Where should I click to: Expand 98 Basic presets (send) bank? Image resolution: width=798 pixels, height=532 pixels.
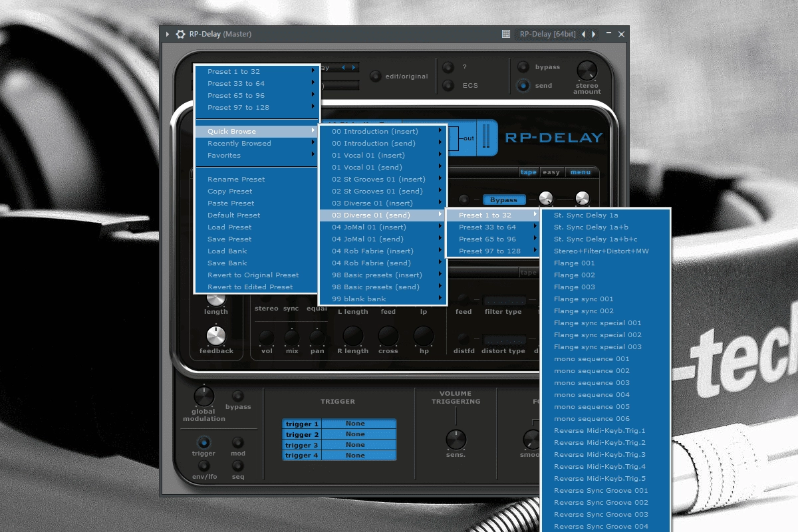[x=383, y=287]
